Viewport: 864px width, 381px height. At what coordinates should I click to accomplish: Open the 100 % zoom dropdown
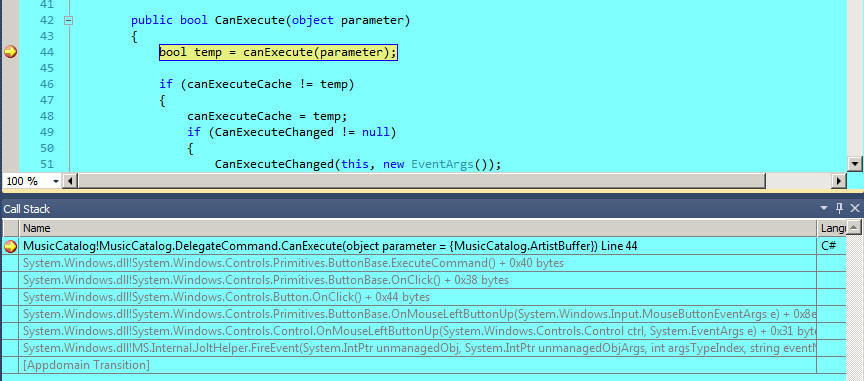56,181
